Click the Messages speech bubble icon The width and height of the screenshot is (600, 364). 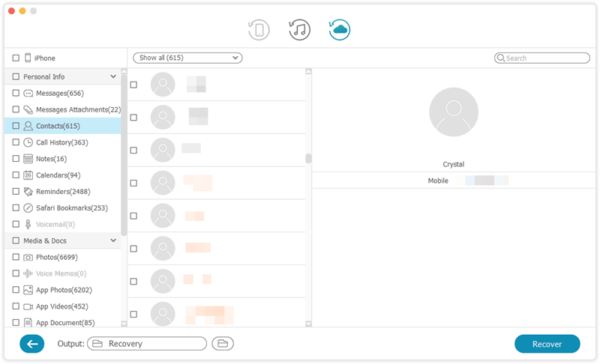(x=28, y=93)
